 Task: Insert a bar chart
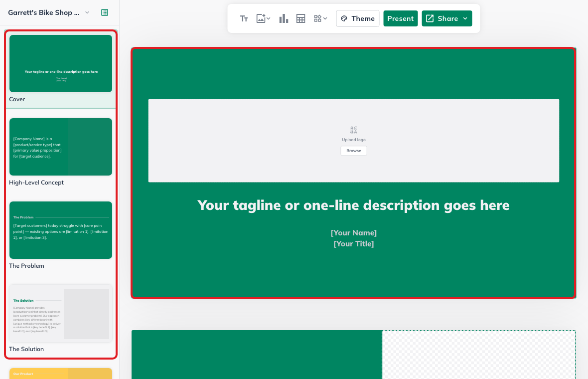click(x=284, y=19)
